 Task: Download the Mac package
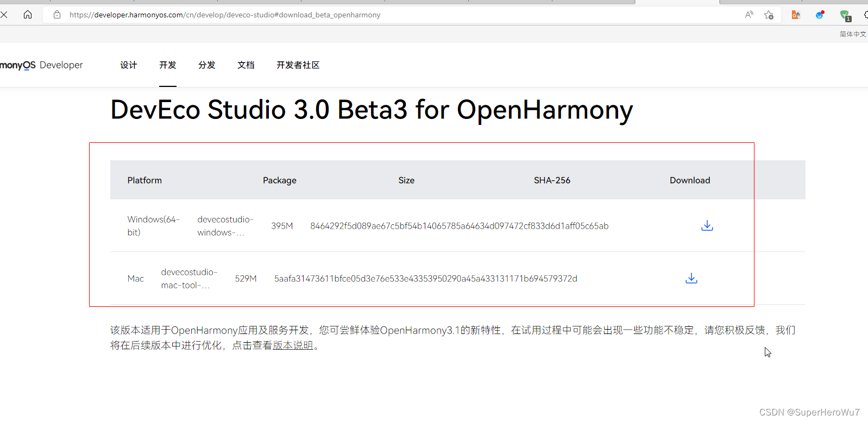(x=691, y=278)
